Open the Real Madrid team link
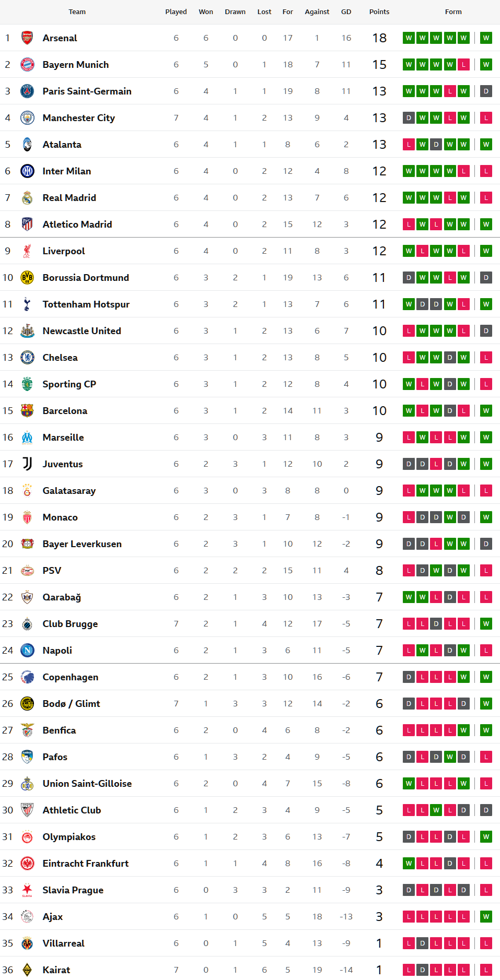Viewport: 500px width, 980px height. point(69,197)
